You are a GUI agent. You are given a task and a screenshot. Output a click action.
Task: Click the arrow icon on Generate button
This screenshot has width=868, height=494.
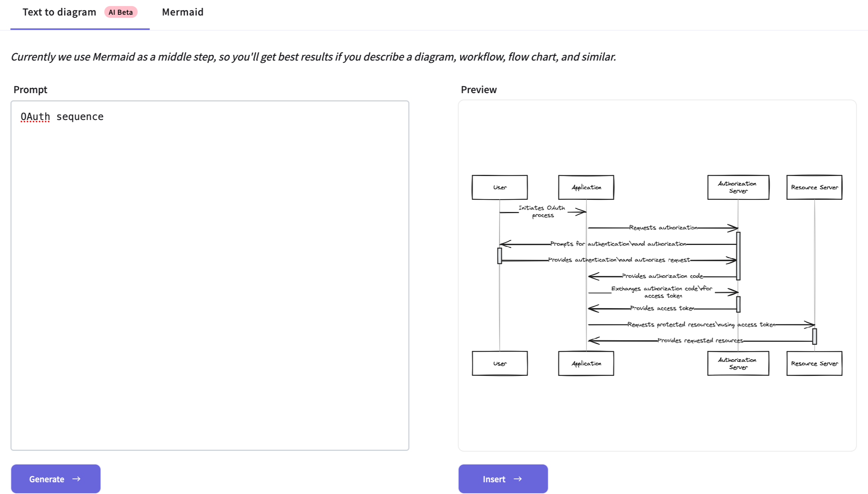click(76, 479)
